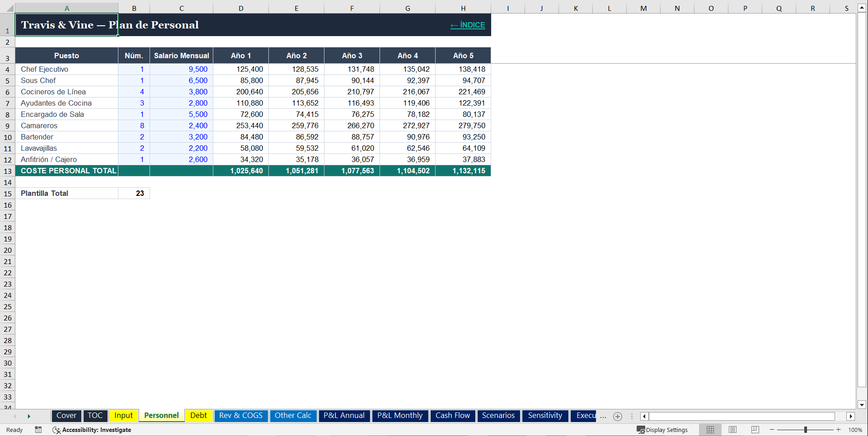
Task: Switch to Page Layout view
Action: [x=732, y=430]
